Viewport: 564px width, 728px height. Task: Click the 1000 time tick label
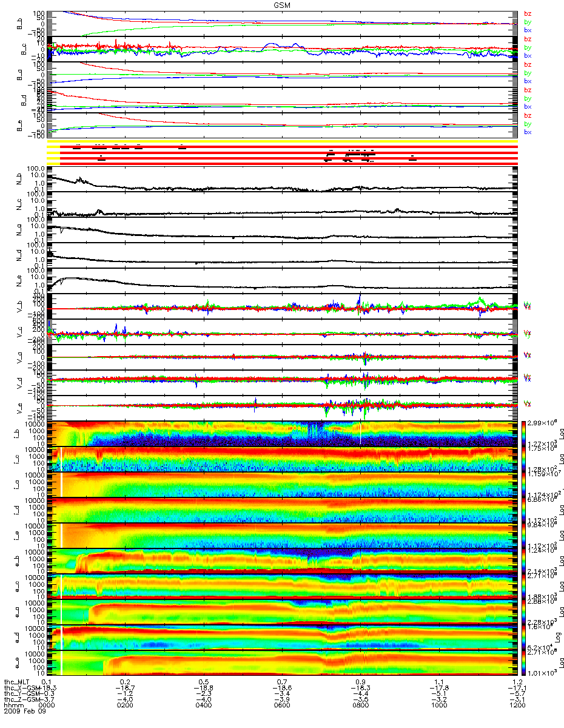[x=440, y=704]
